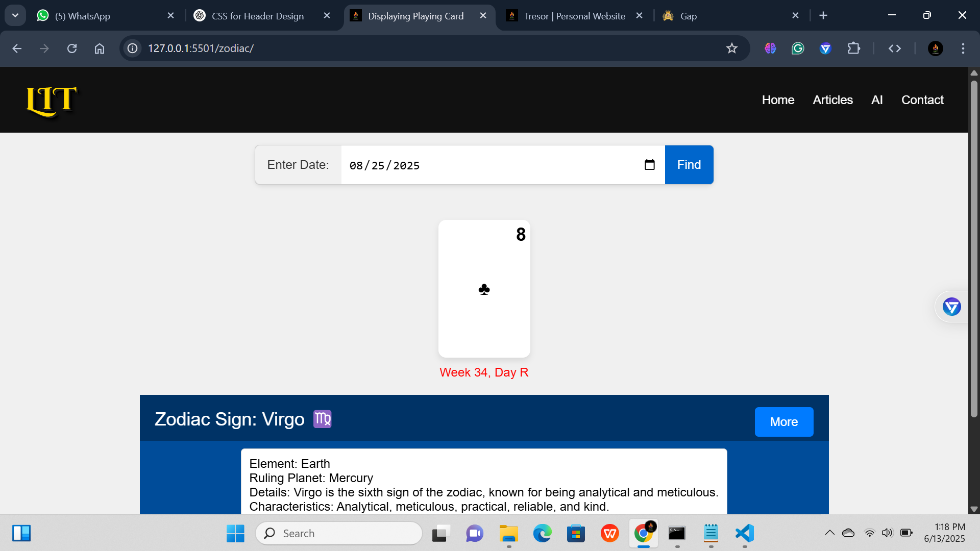Open the Chrome Extensions puzzle icon

853,48
